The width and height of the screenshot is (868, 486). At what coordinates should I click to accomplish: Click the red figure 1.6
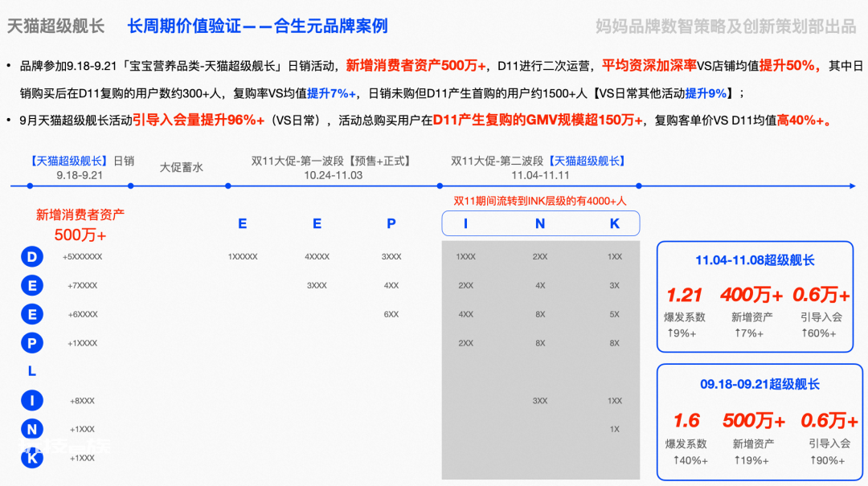[686, 421]
